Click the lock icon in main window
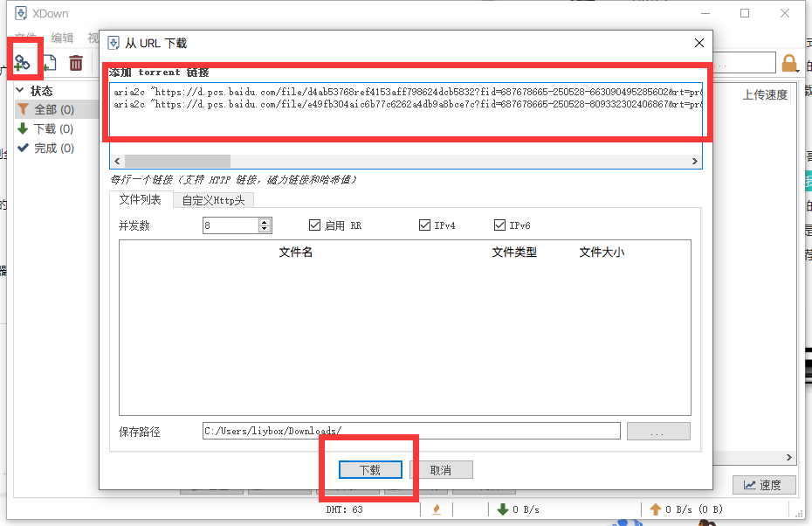This screenshot has width=812, height=526. 789,63
